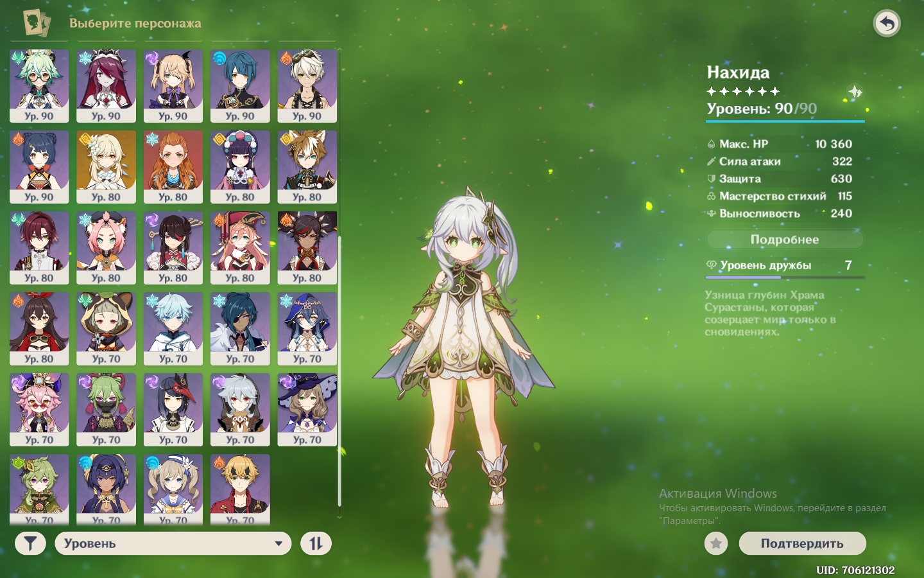
Task: Click the Сила атаки stat row
Action: click(780, 161)
